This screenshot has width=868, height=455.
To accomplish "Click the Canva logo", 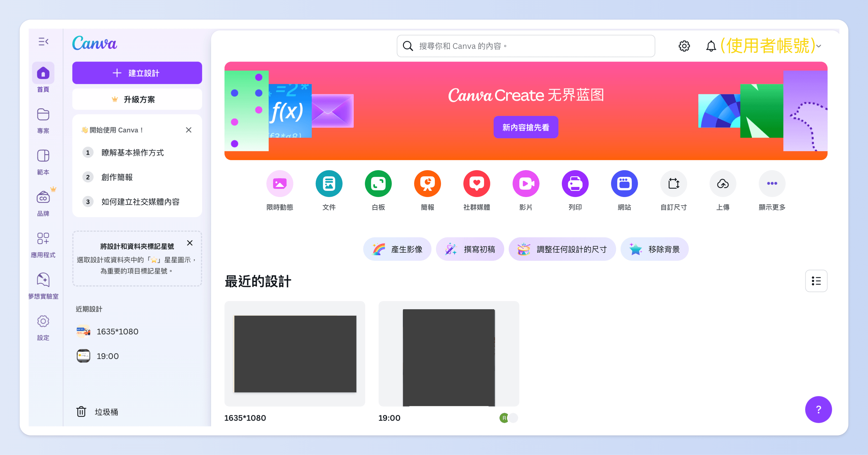I will (95, 43).
